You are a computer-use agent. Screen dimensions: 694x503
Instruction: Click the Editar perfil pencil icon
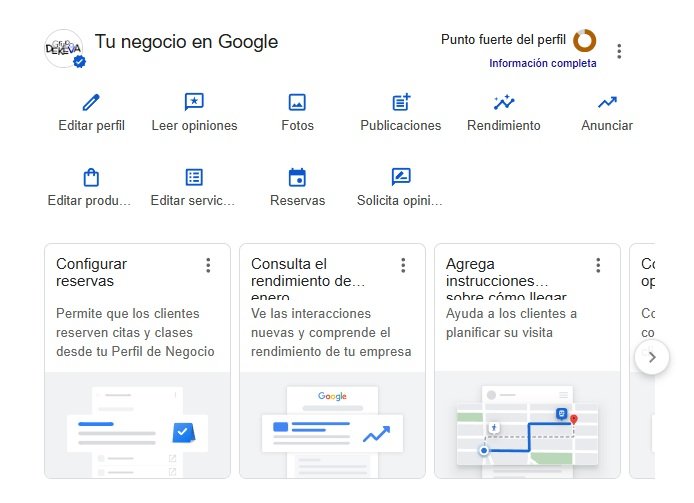pos(91,102)
